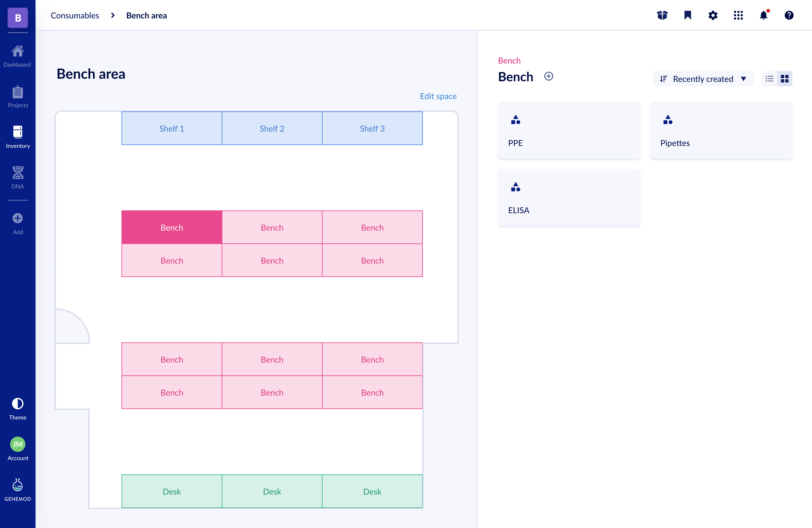Click the Edit space link
The image size is (812, 528).
(x=438, y=96)
